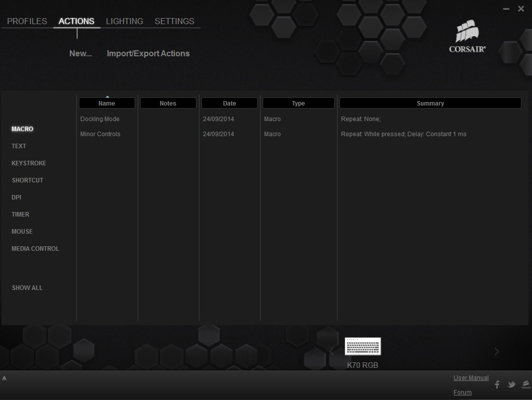Select DPI action category
This screenshot has height=400, width=532.
pos(16,197)
